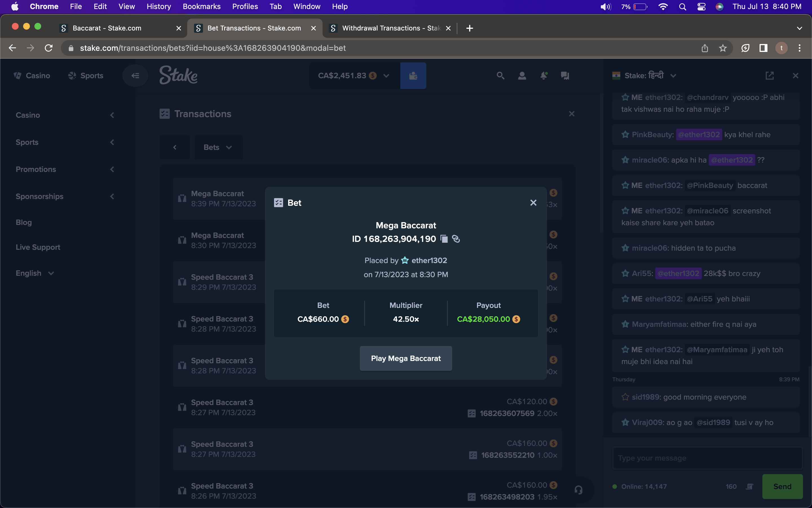Open a new Chrome tab
The height and width of the screenshot is (508, 812).
[x=470, y=28]
